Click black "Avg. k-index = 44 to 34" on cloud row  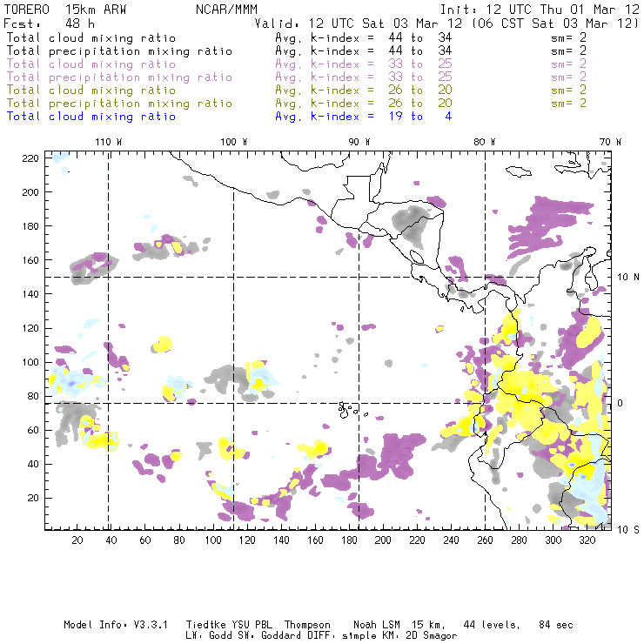[x=364, y=37]
